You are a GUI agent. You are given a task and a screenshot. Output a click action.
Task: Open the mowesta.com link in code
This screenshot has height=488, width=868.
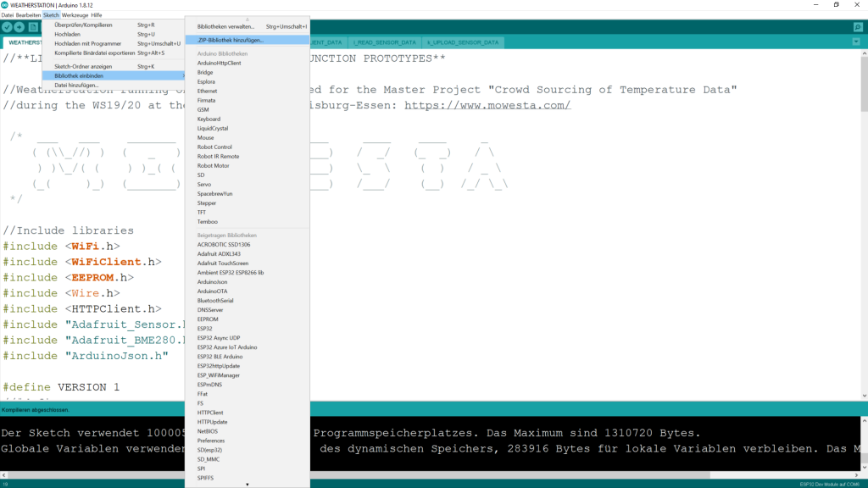[x=487, y=105]
